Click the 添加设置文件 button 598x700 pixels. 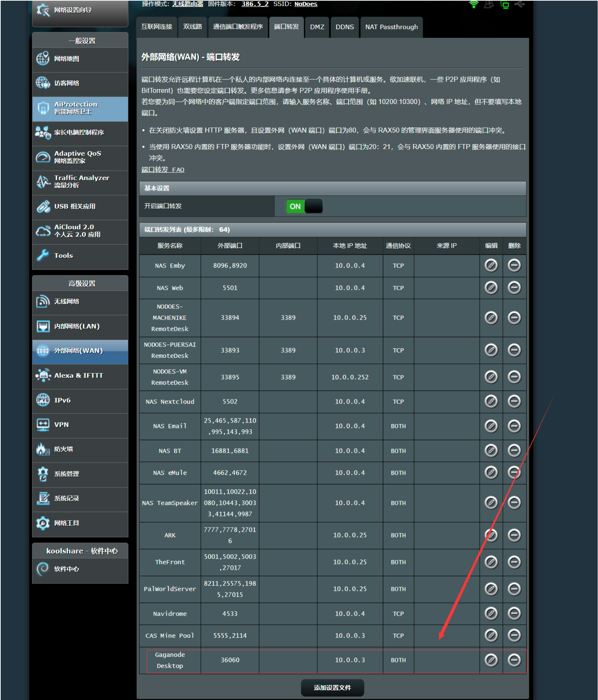coord(332,687)
